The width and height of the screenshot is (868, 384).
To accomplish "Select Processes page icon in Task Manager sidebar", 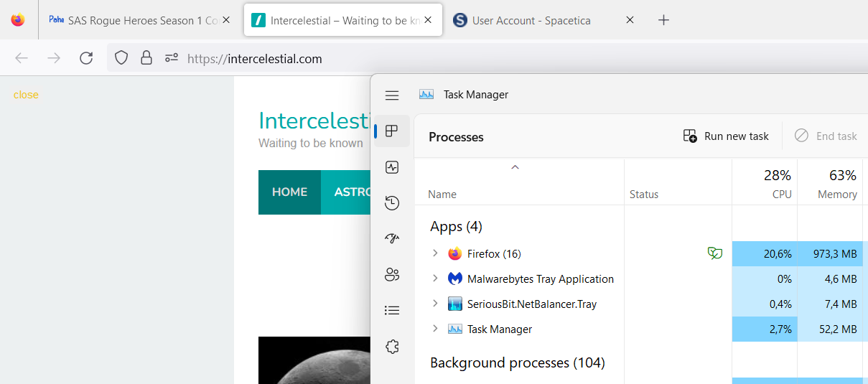I will [x=391, y=131].
